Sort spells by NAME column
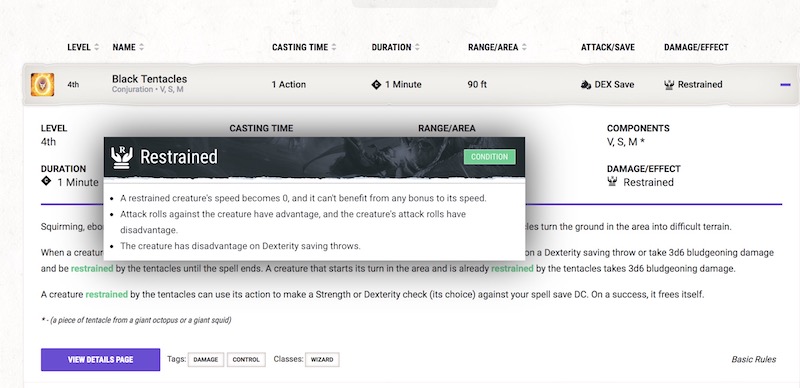Screen dimensions: 800x388 click(128, 47)
